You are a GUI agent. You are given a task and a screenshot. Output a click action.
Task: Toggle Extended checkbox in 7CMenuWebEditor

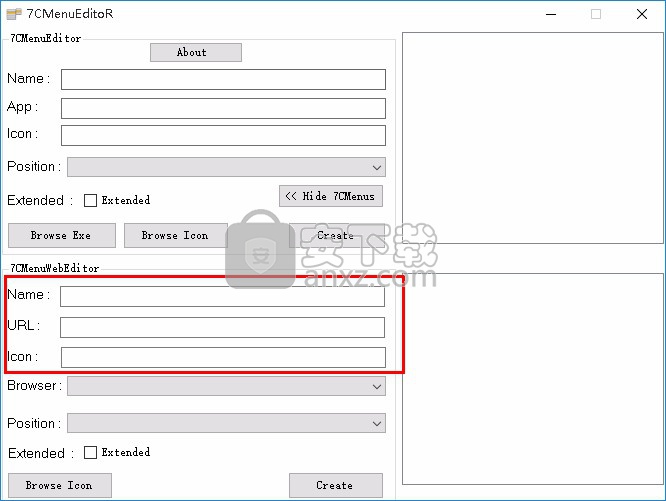coord(90,453)
